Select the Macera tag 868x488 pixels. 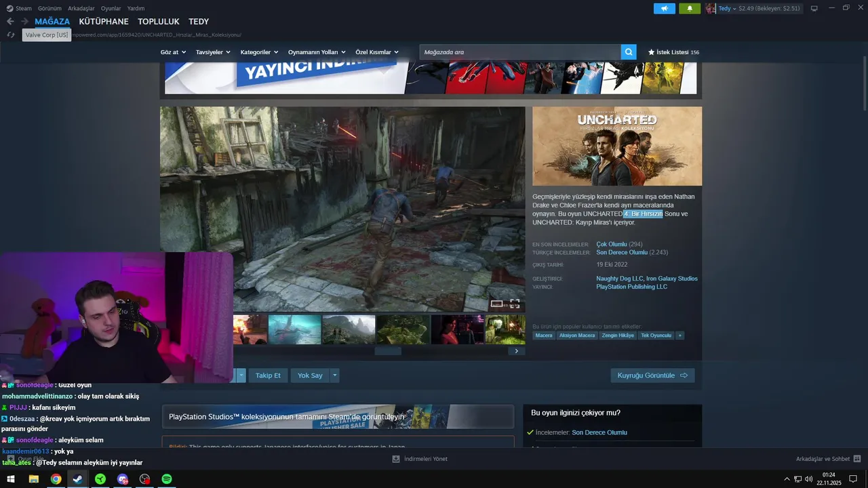[544, 335]
